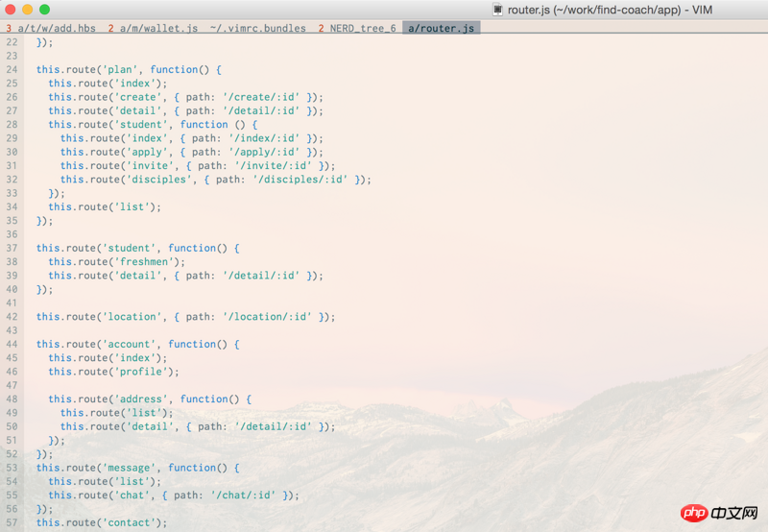This screenshot has height=532, width=768.
Task: Click 'address' route on line 48
Action: [141, 399]
